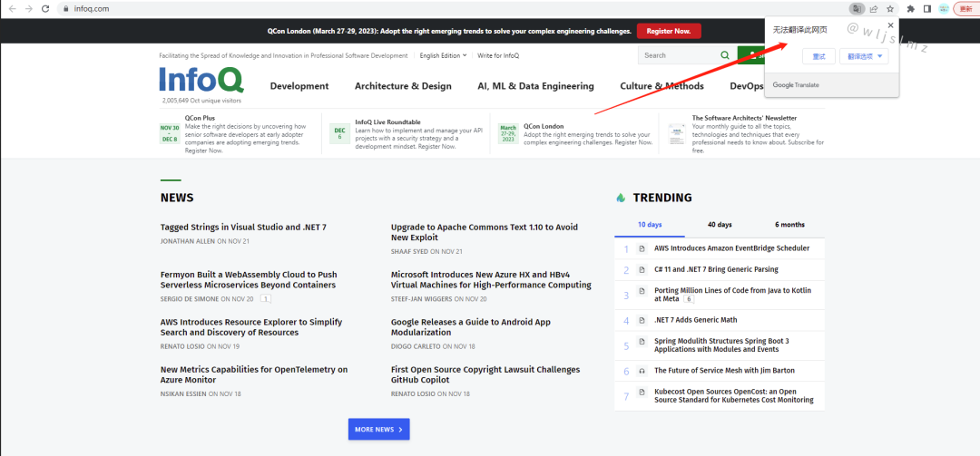Click the 6 comments badge on Porting article
980x456 pixels.
tap(690, 298)
